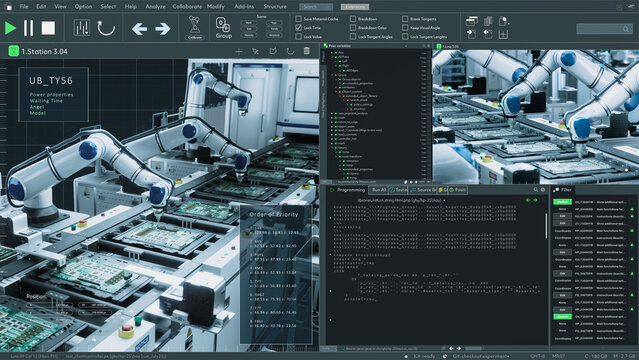
Task: Enable Save Material Cache checkbox
Action: [298, 19]
